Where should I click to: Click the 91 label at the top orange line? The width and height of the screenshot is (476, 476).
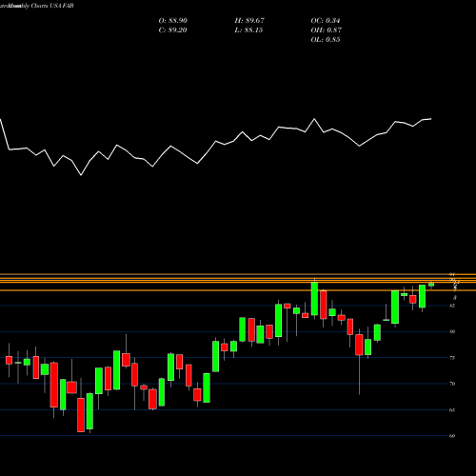(x=452, y=274)
